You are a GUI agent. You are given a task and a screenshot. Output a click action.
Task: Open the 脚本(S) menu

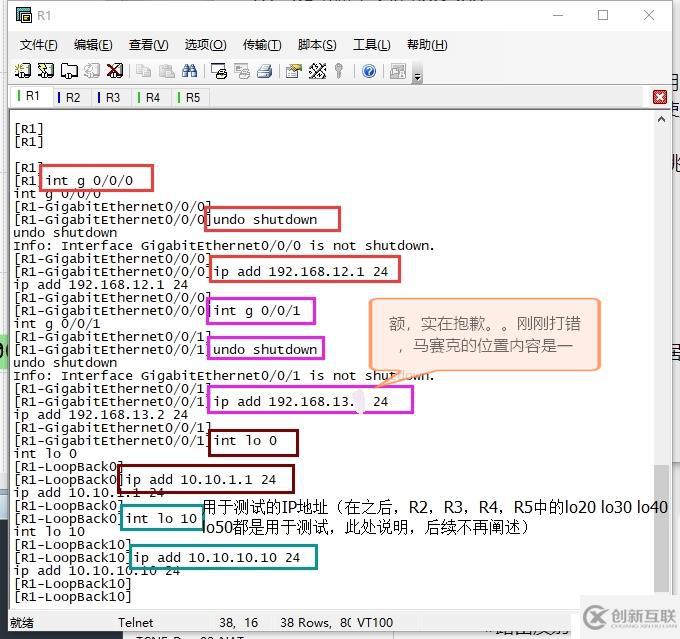pos(317,45)
